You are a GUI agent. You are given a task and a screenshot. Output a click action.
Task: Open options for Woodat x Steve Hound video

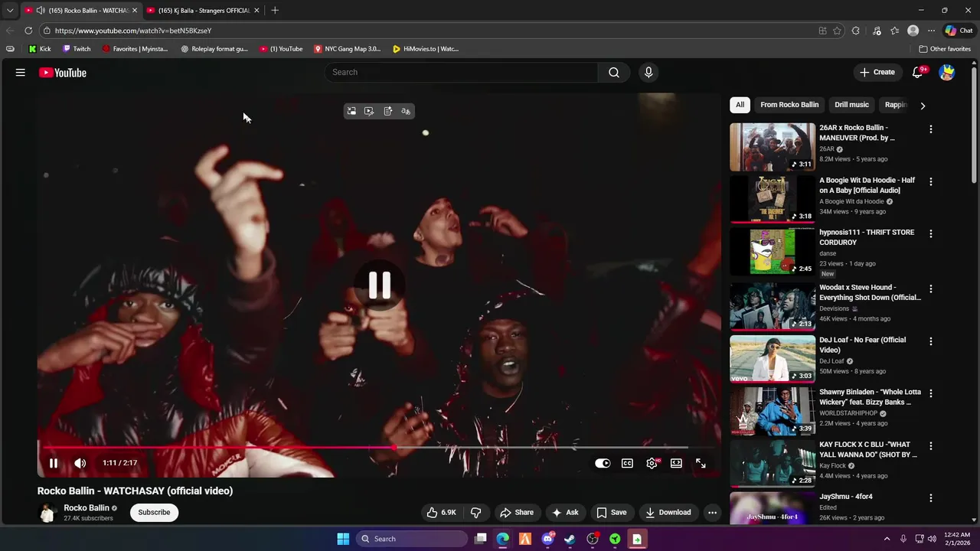click(931, 289)
